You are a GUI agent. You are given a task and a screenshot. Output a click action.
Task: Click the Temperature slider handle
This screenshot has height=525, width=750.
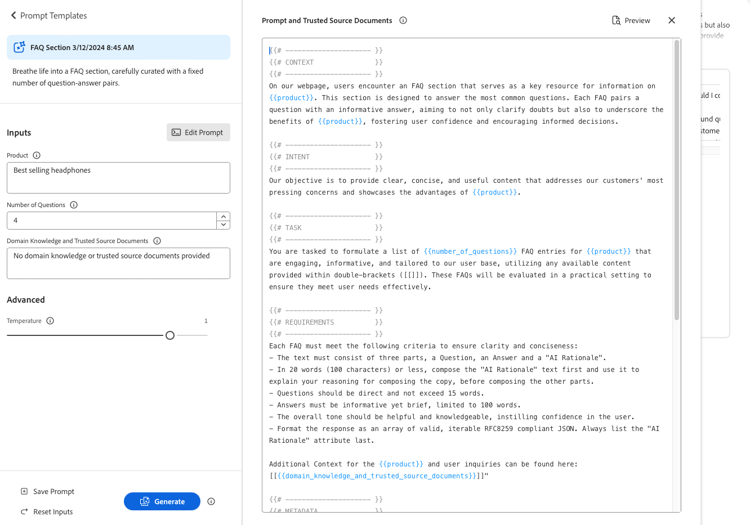(x=170, y=335)
